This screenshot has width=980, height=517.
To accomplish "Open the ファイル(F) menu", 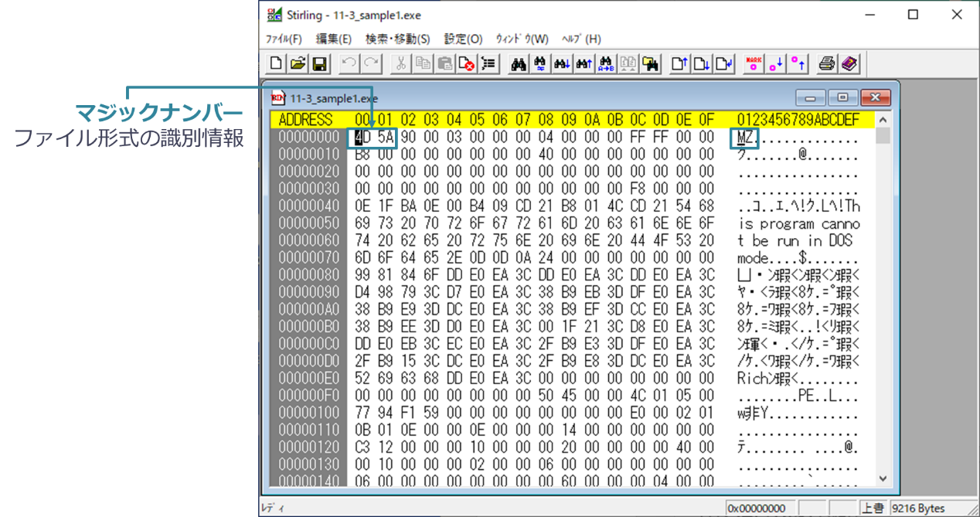I will click(284, 39).
